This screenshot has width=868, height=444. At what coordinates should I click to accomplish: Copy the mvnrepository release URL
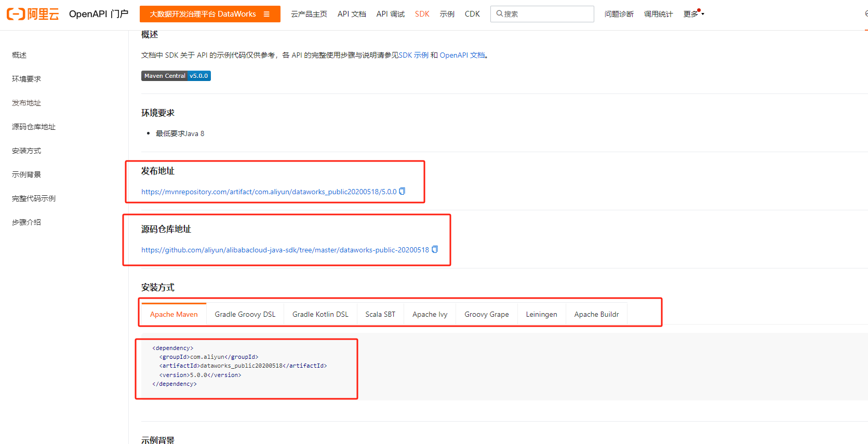[x=402, y=192]
